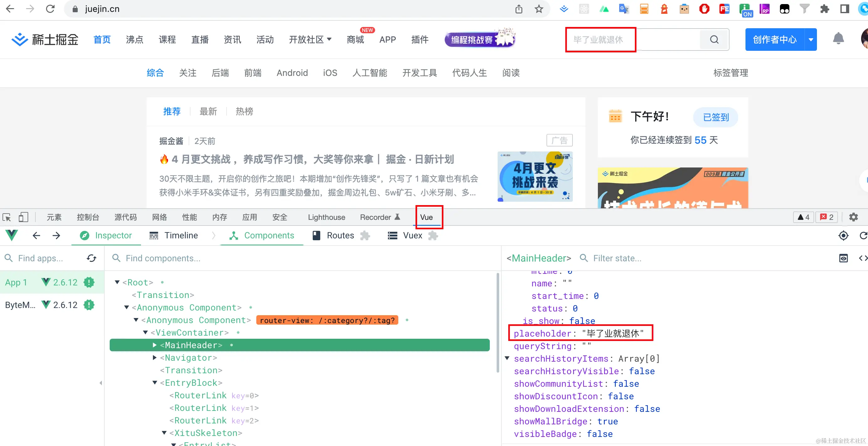Select the Components inspector tab

262,235
